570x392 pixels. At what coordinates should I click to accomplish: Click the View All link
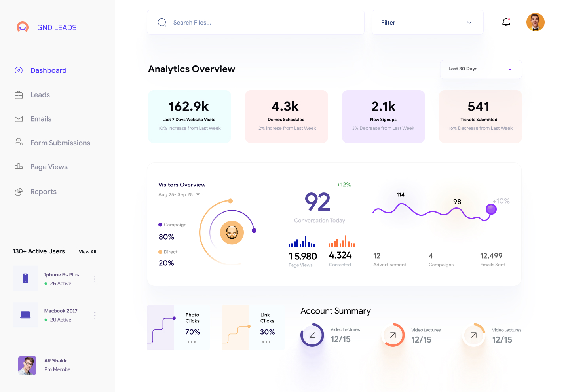(x=87, y=252)
